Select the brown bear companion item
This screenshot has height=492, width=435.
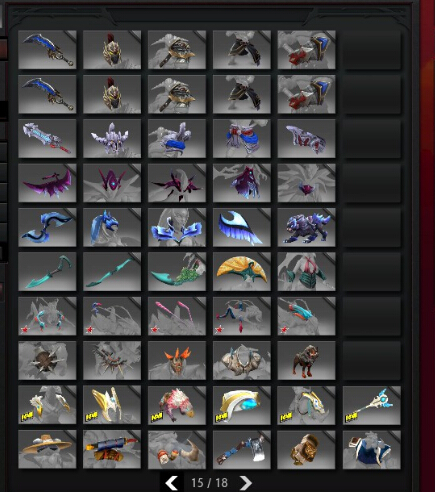[306, 360]
